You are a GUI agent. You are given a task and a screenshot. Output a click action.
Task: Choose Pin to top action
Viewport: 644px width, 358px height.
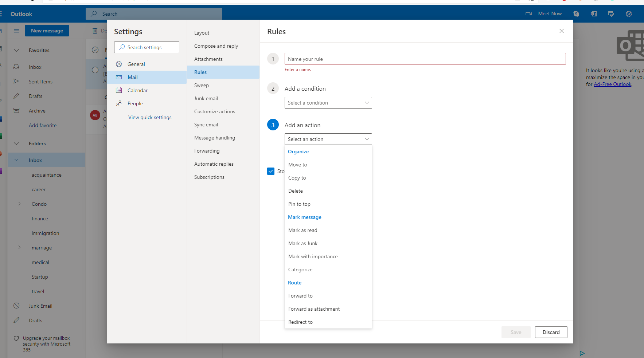pos(328,204)
